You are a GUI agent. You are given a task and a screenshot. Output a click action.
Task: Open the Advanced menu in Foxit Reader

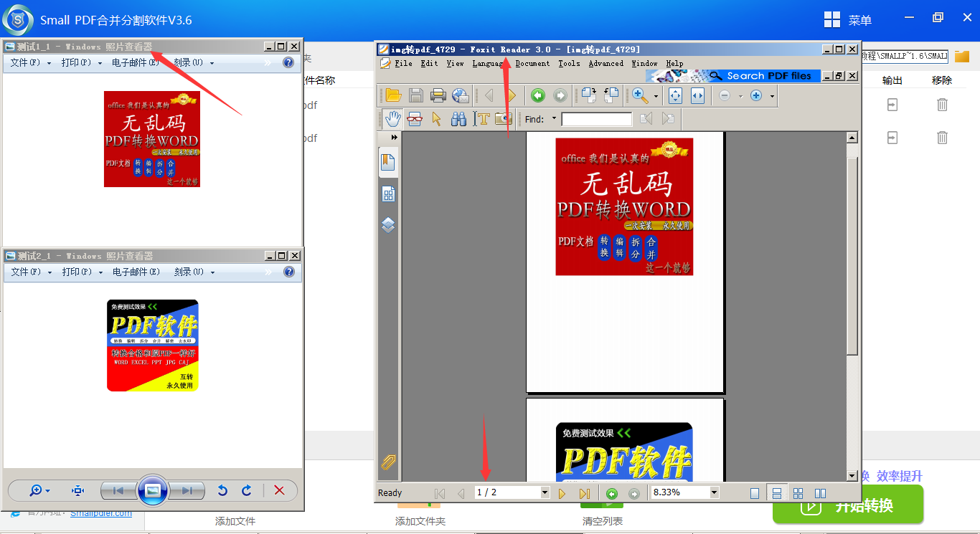click(606, 63)
